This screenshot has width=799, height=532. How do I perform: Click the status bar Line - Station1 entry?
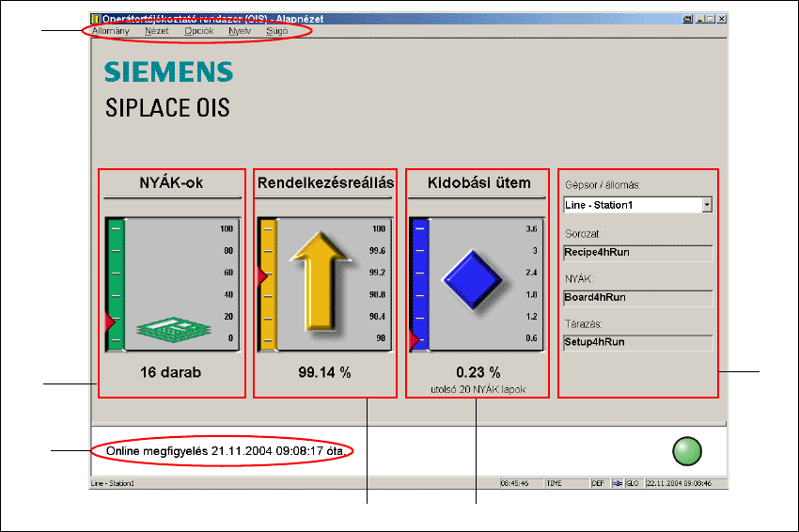click(113, 483)
